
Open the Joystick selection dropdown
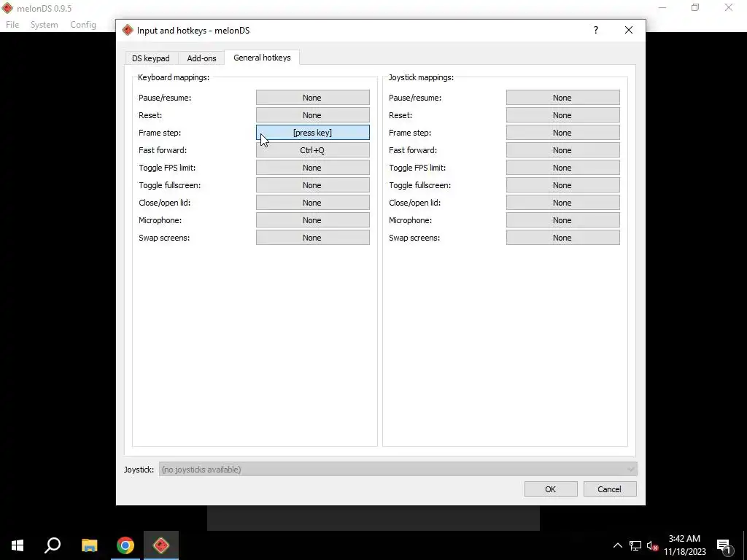click(x=398, y=470)
